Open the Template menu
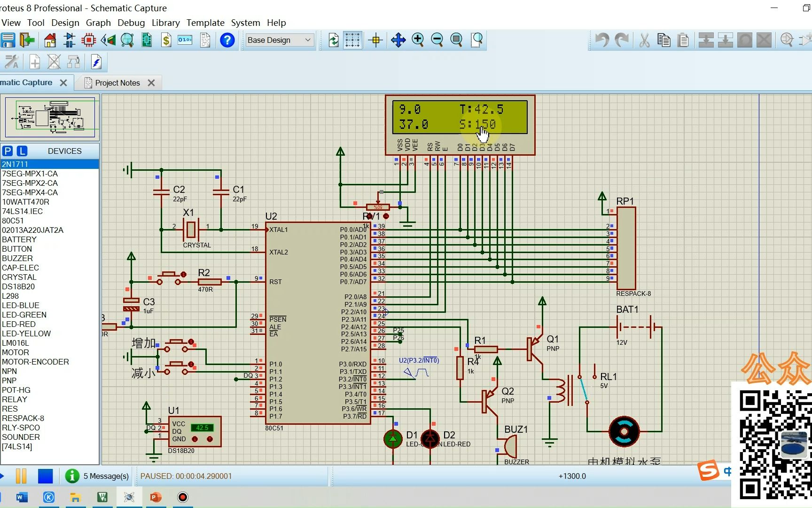This screenshot has height=508, width=812. coord(205,23)
